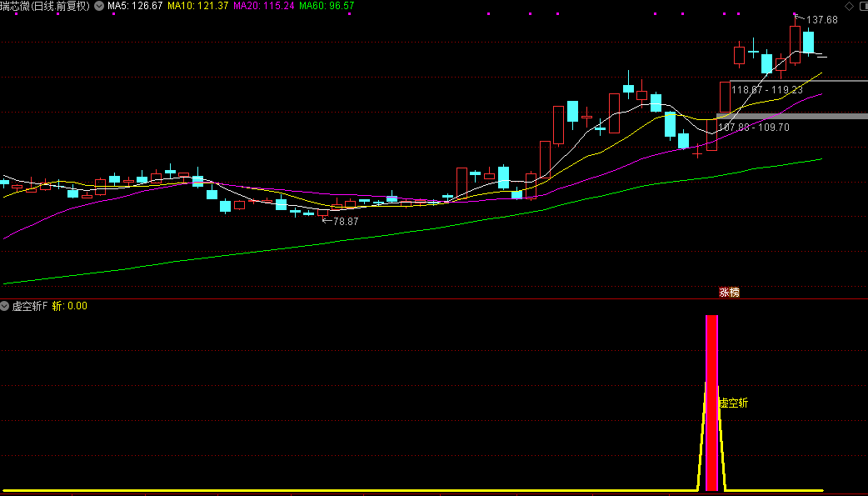868x496 pixels.
Task: Open the dropdown beside 瑞芯微(日线.前复权) title
Action: 99,6
